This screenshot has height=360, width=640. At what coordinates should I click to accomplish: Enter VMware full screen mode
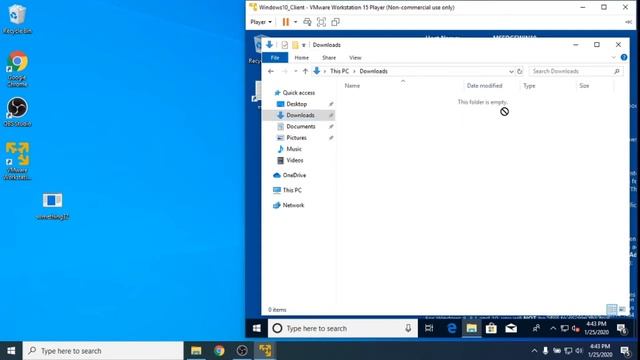pos(321,22)
